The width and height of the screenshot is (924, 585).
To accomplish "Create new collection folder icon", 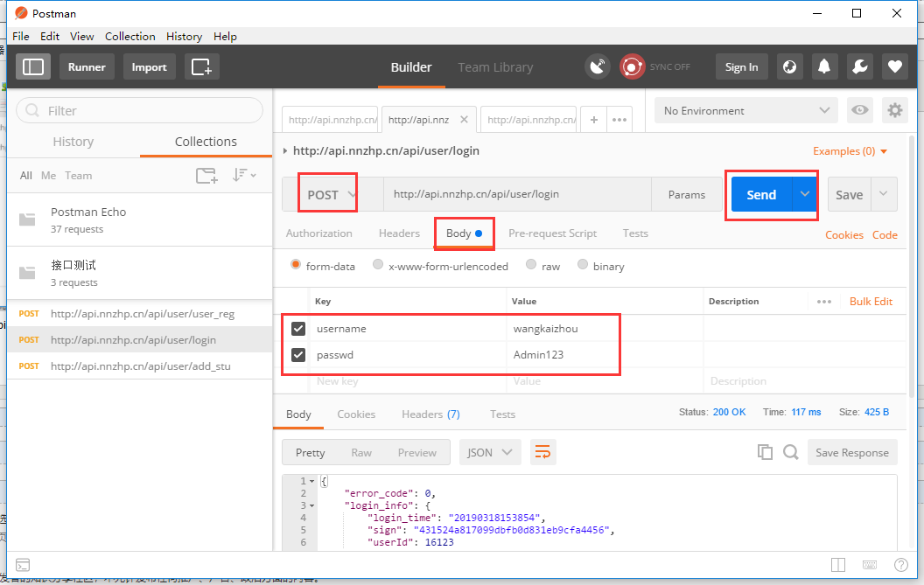I will [x=206, y=175].
